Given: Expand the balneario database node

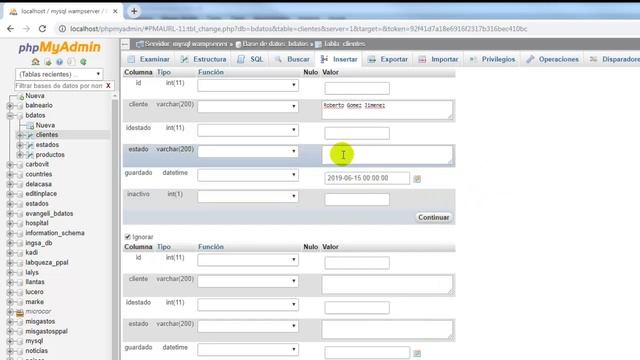Looking at the screenshot, I should [x=10, y=106].
